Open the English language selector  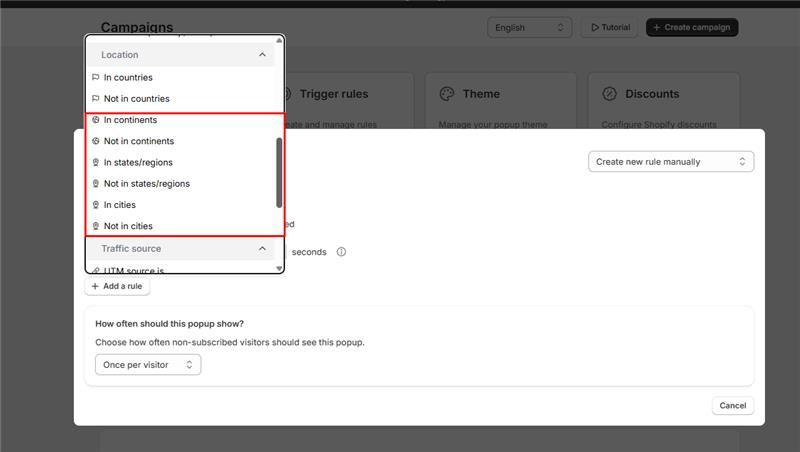pos(529,28)
